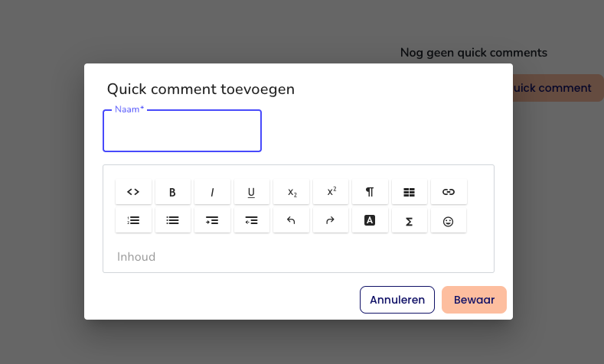Open paragraph format options
This screenshot has height=364, width=604.
[370, 192]
